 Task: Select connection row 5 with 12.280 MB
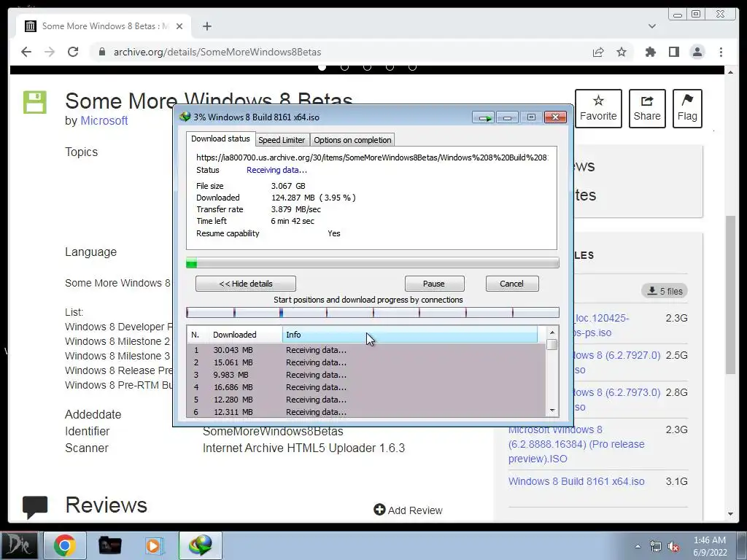[x=366, y=400]
